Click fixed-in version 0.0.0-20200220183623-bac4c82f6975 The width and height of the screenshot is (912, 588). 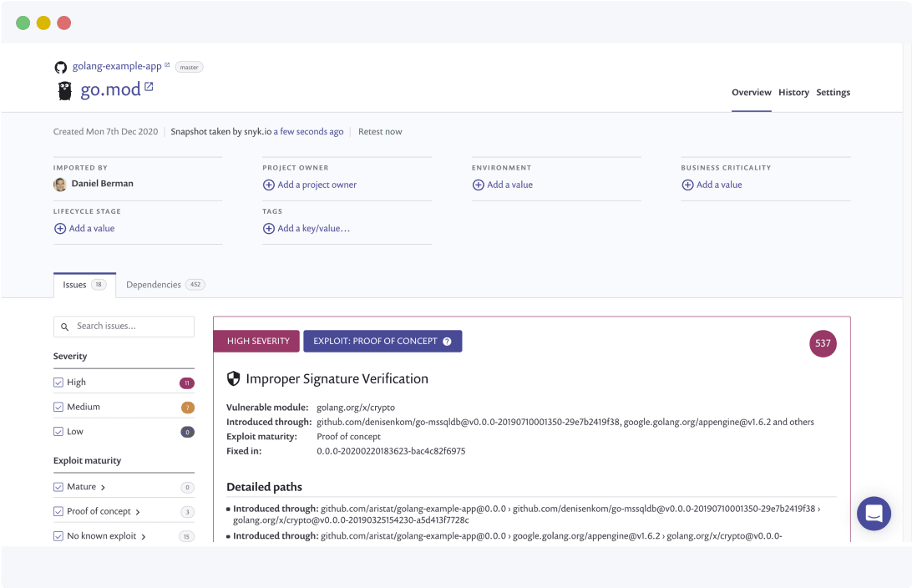pyautogui.click(x=391, y=451)
